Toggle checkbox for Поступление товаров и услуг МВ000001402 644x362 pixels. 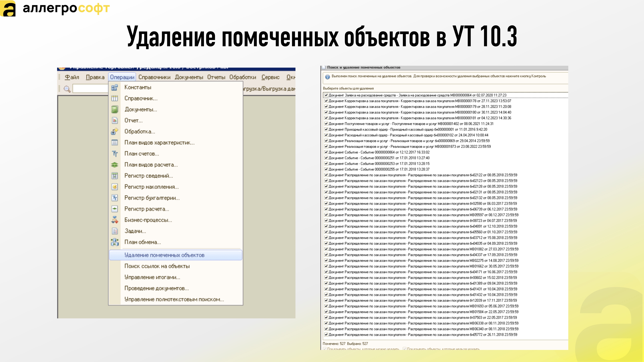[x=326, y=124]
